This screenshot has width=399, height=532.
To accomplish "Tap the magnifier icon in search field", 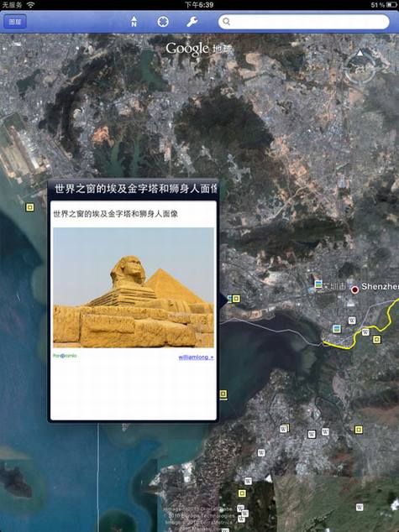I will pyautogui.click(x=227, y=22).
